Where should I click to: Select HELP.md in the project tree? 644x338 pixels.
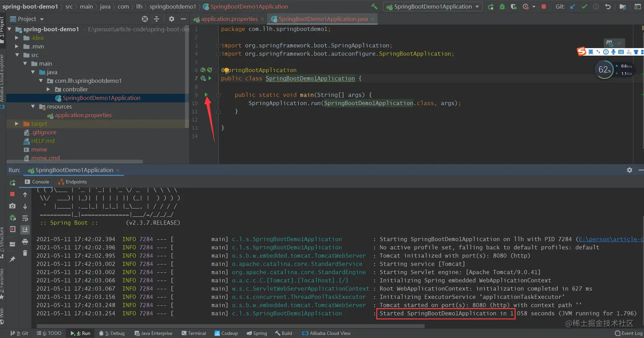pos(43,141)
